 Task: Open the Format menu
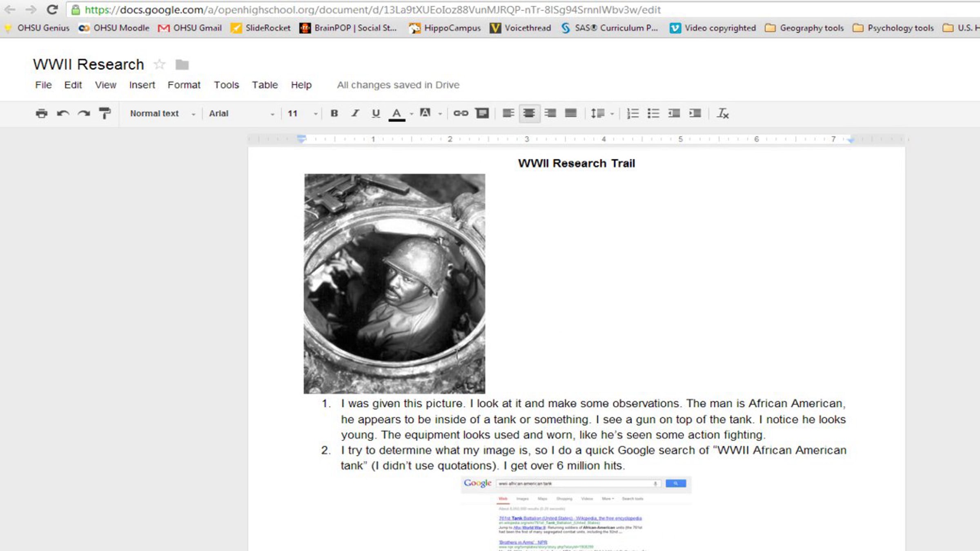184,85
